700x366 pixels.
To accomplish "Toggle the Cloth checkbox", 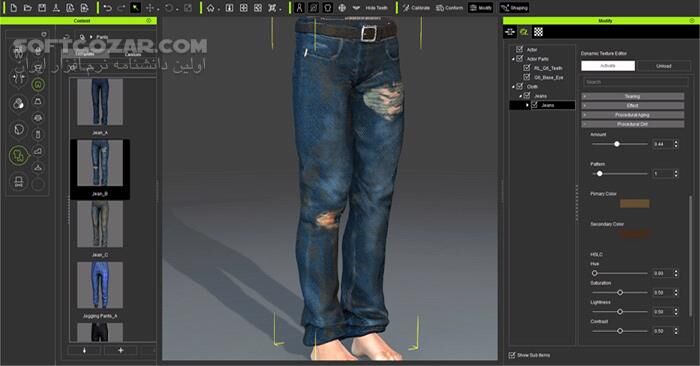I will (519, 87).
